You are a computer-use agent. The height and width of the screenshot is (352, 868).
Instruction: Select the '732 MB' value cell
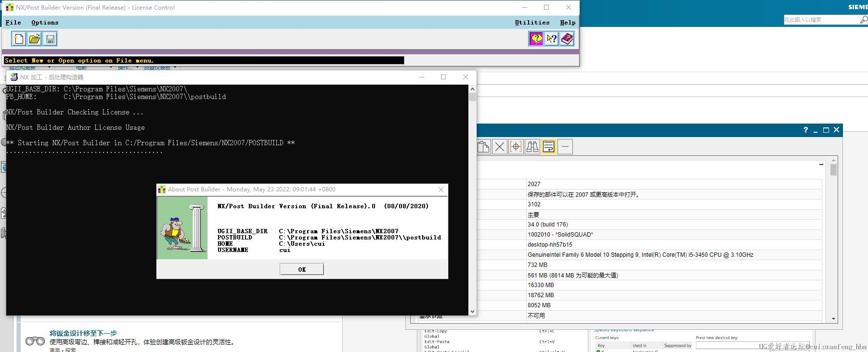tap(674, 265)
